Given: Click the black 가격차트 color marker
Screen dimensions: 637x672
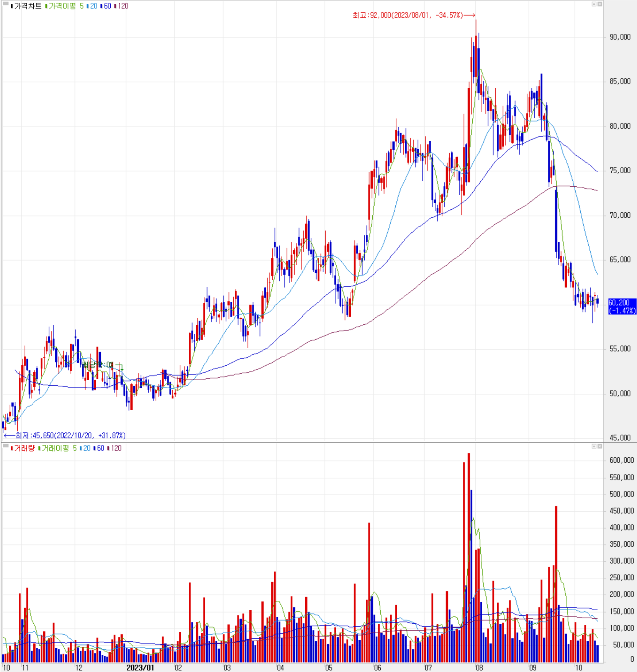Looking at the screenshot, I should pyautogui.click(x=12, y=6).
